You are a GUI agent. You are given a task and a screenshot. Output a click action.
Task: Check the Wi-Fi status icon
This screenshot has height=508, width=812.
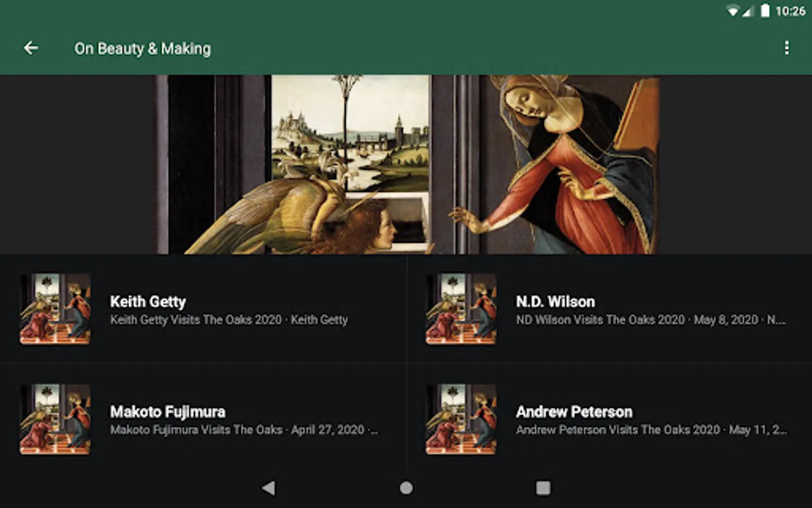tap(733, 11)
